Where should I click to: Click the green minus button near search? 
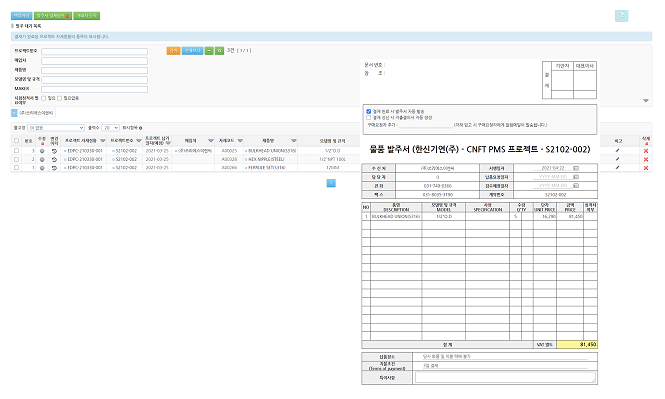tap(209, 51)
